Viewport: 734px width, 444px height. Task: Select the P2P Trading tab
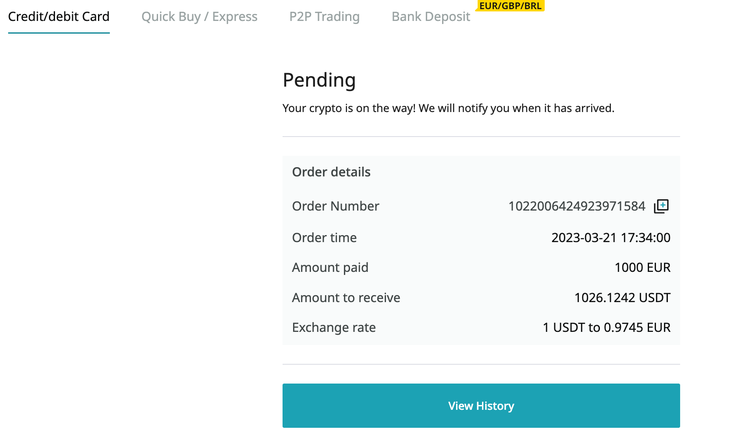(x=324, y=17)
